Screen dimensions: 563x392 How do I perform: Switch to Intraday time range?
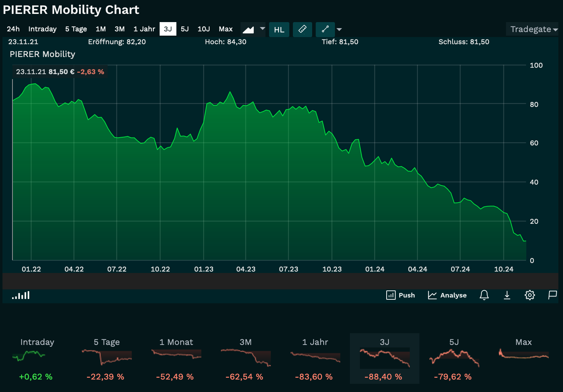(42, 29)
